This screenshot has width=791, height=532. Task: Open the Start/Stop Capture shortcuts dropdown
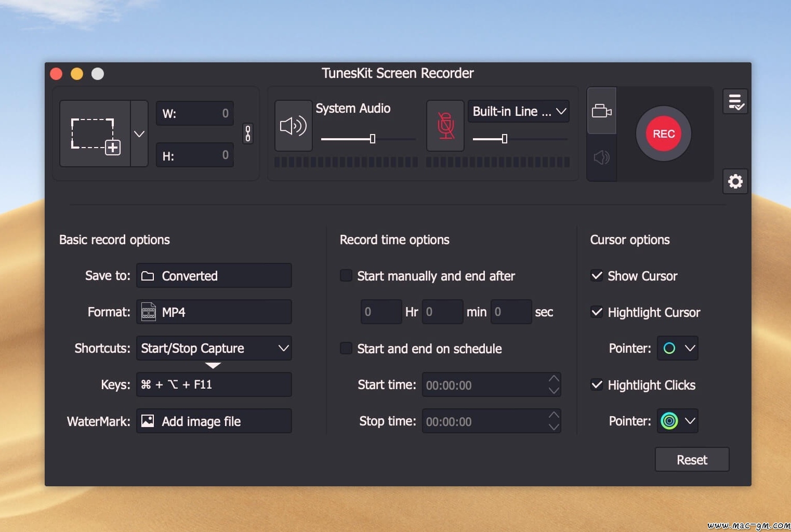(214, 348)
